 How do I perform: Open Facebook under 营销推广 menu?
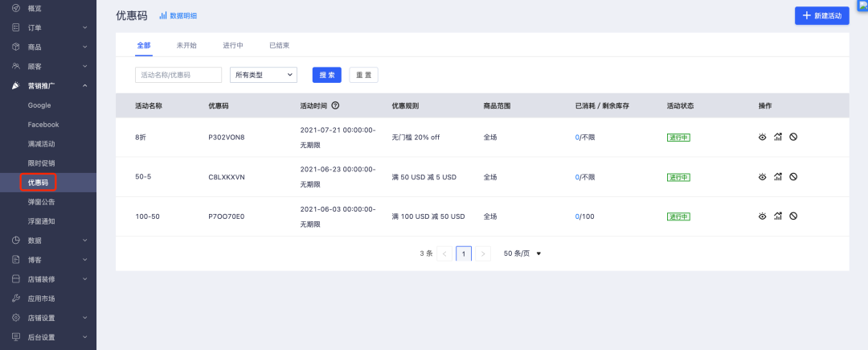click(x=43, y=125)
